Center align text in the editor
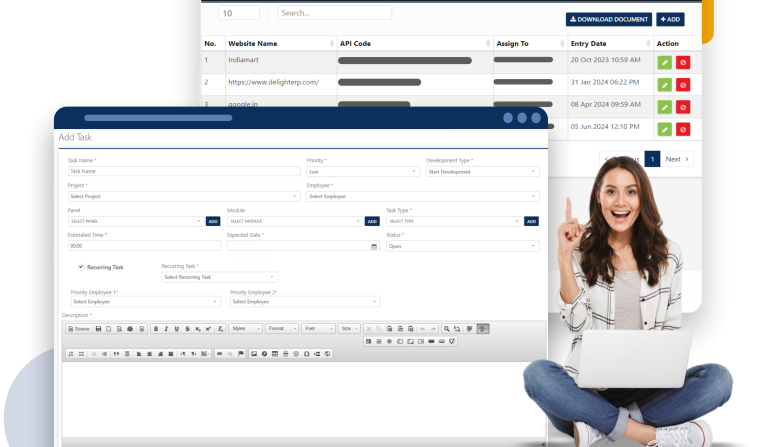770x447 pixels. 149,354
